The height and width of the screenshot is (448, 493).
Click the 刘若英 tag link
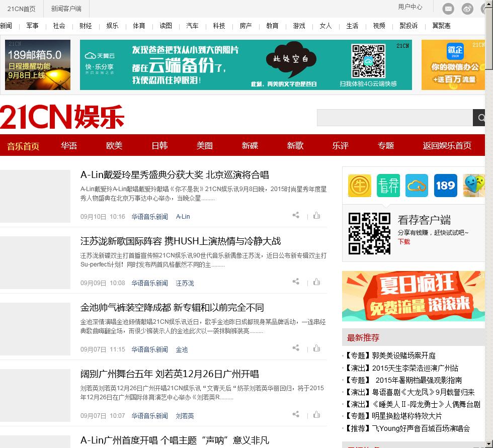[x=185, y=416]
